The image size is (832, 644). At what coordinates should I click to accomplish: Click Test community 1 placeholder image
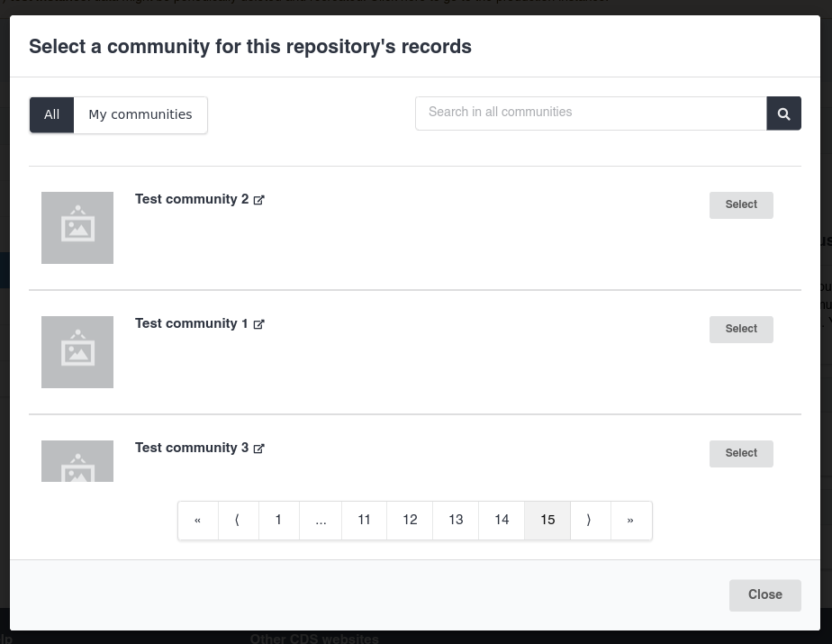pyautogui.click(x=77, y=352)
